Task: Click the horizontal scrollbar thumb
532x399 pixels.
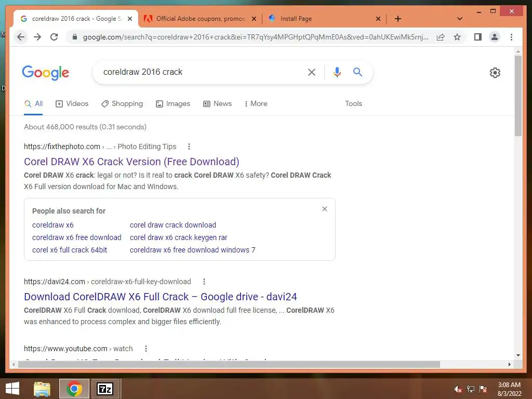Action: 229,364
